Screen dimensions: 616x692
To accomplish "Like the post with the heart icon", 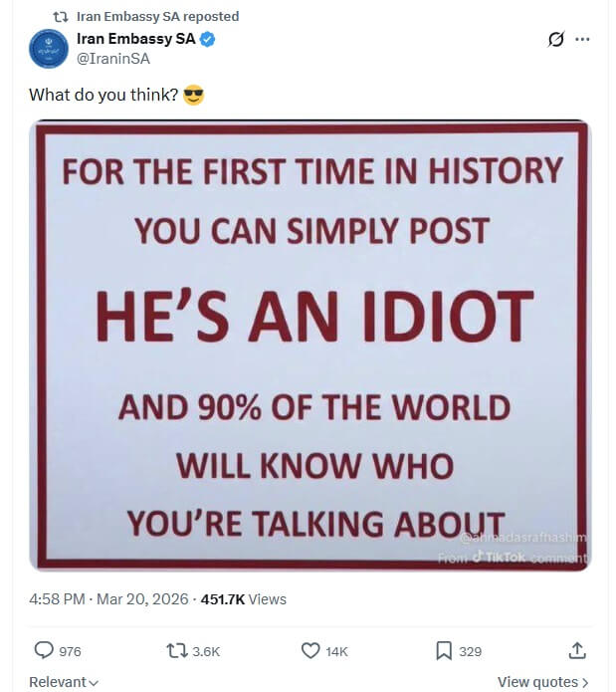I will click(x=309, y=650).
